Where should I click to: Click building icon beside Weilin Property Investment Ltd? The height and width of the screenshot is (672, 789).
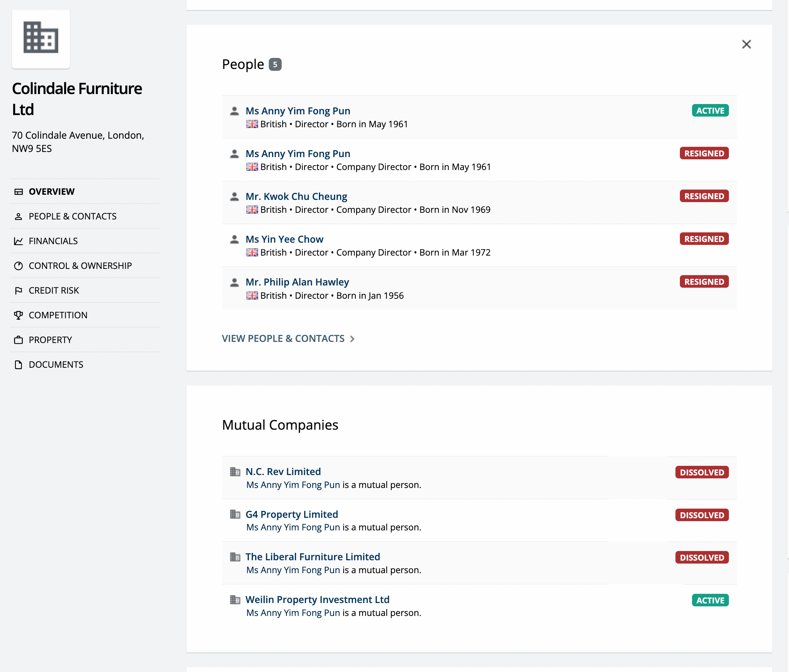235,600
